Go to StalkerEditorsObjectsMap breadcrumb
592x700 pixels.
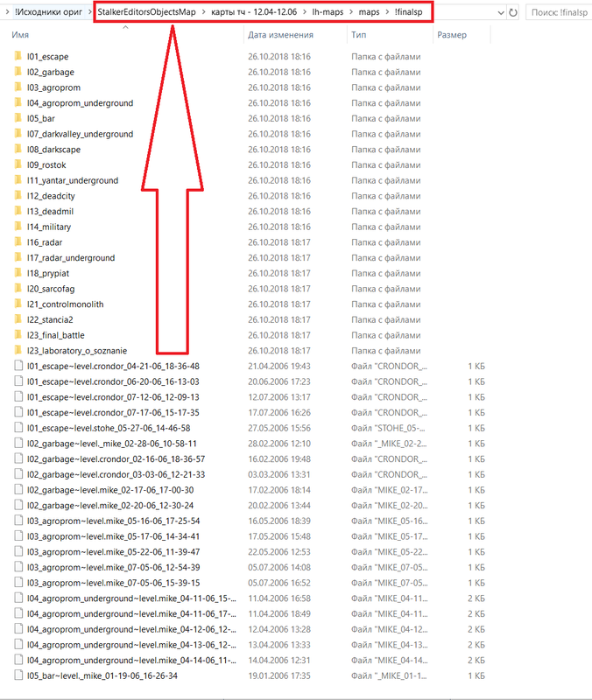[x=146, y=12]
